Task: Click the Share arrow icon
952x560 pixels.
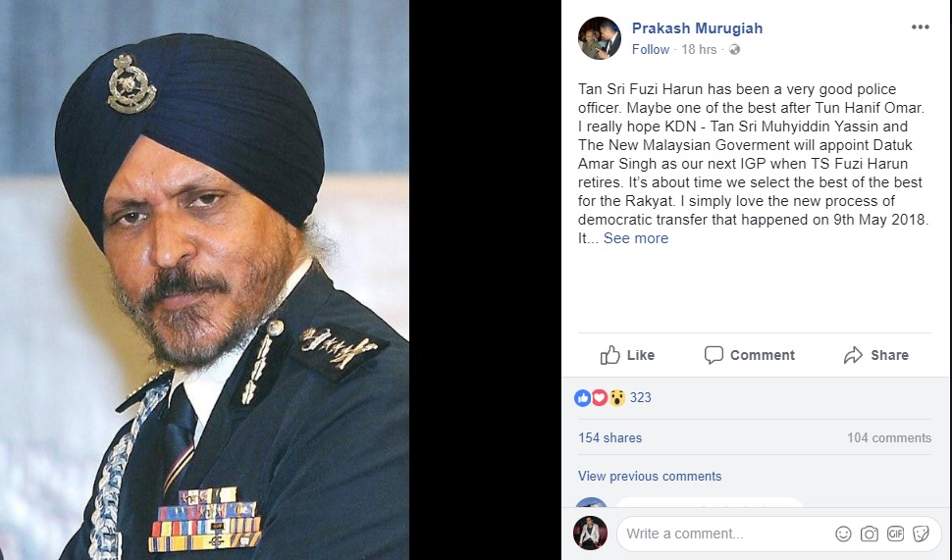Action: 853,355
